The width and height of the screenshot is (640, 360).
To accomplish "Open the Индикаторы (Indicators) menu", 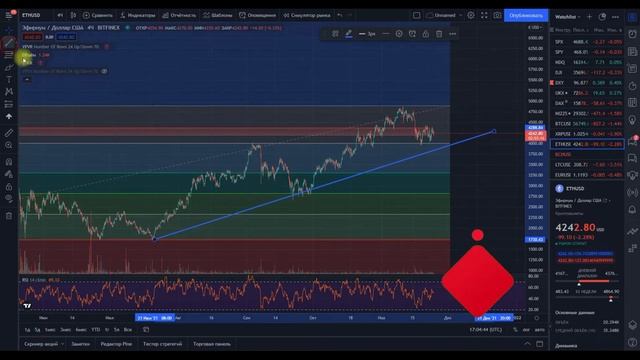I will coord(138,15).
